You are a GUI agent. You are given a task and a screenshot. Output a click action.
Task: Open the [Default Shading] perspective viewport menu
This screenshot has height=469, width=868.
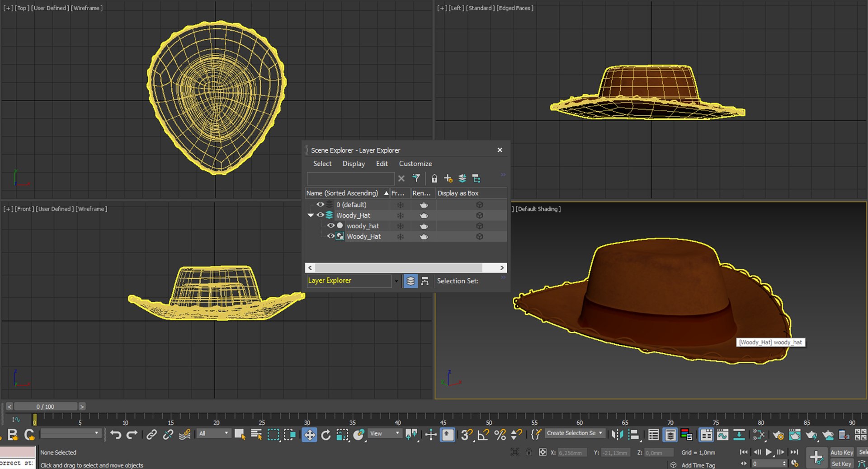click(x=538, y=209)
